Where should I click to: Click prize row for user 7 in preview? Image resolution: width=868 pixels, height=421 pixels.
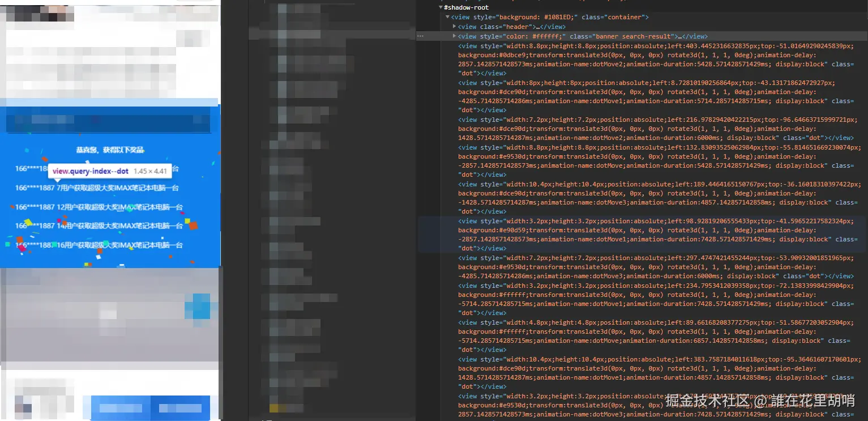click(97, 188)
